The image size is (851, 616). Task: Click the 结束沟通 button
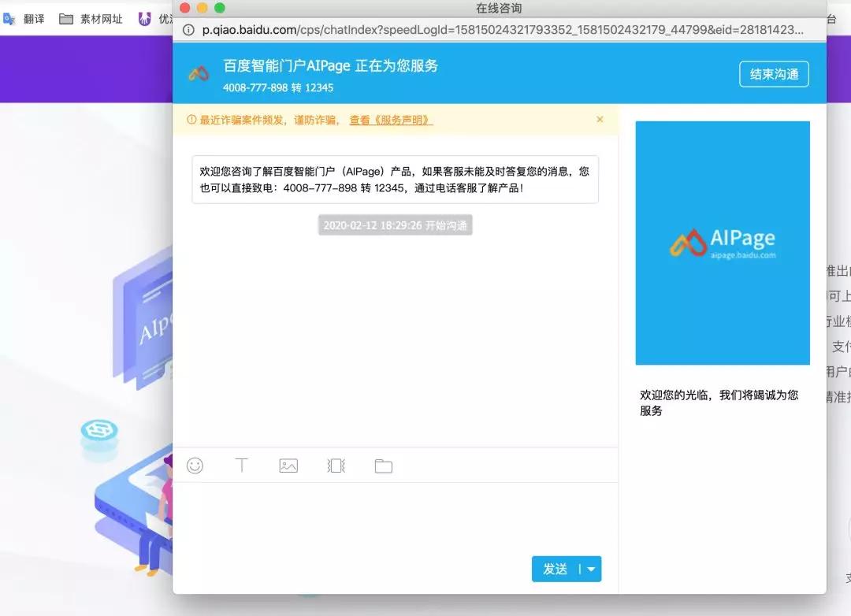point(774,74)
